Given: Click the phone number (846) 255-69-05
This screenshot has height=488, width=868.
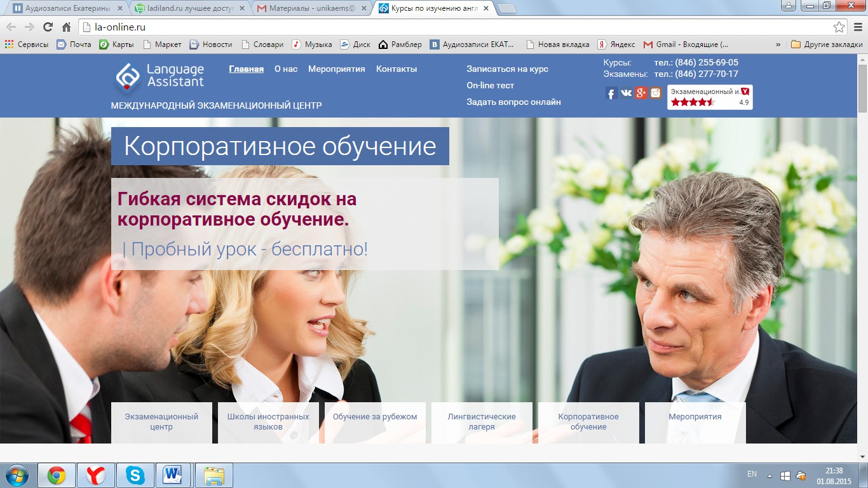Looking at the screenshot, I should point(707,62).
